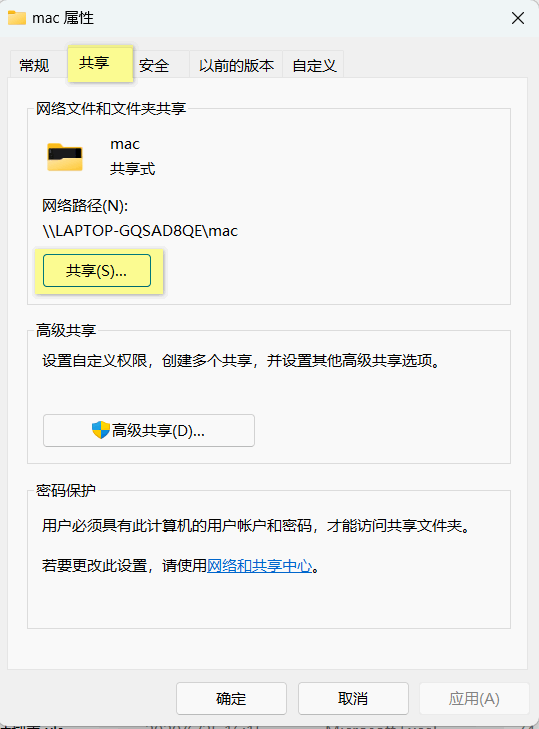539x729 pixels.
Task: Select the 共享 tab
Action: 100,63
